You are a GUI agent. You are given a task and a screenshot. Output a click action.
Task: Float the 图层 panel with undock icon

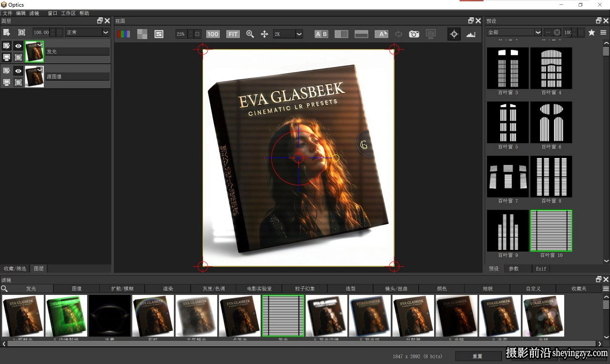(100, 21)
